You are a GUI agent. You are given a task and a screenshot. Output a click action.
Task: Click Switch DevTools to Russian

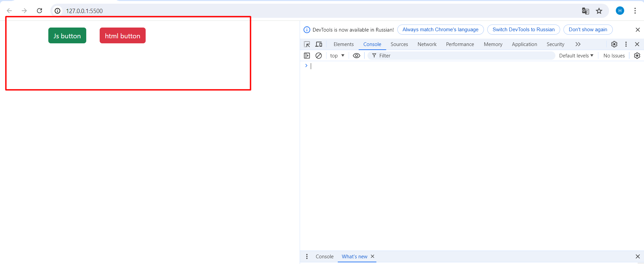524,30
